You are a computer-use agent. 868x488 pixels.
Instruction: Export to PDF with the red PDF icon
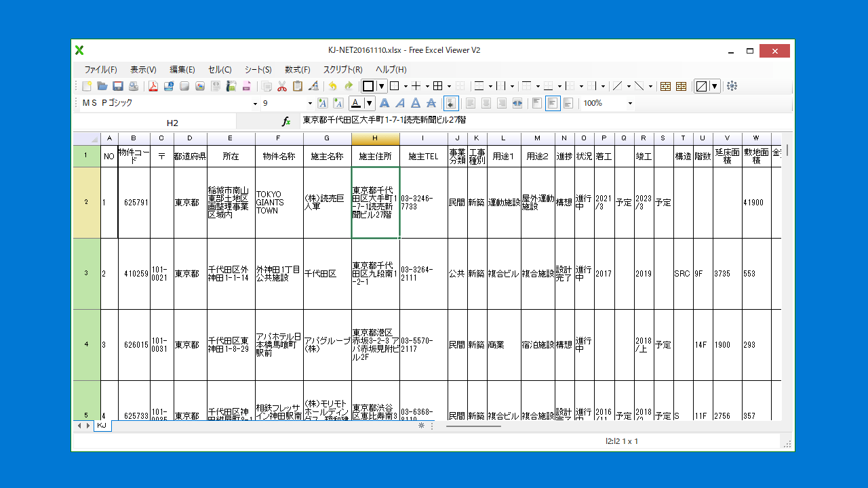tap(153, 86)
